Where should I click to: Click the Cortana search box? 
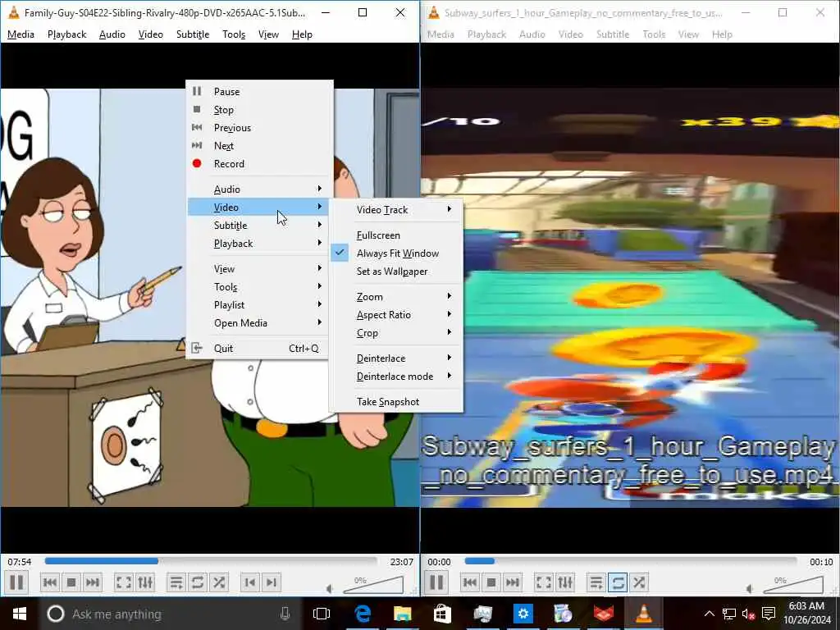169,614
